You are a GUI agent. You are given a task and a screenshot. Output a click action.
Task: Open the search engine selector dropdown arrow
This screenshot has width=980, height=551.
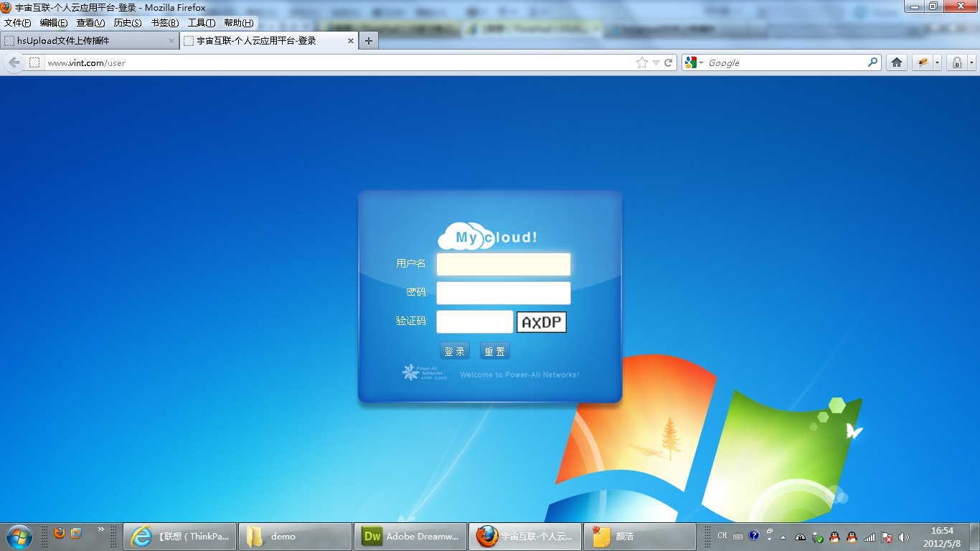[701, 62]
